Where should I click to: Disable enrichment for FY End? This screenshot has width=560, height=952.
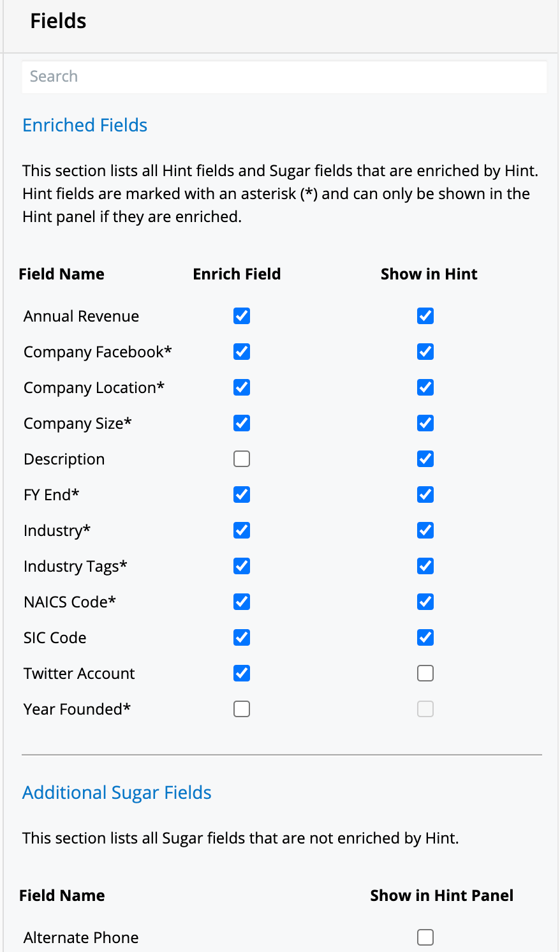(242, 495)
